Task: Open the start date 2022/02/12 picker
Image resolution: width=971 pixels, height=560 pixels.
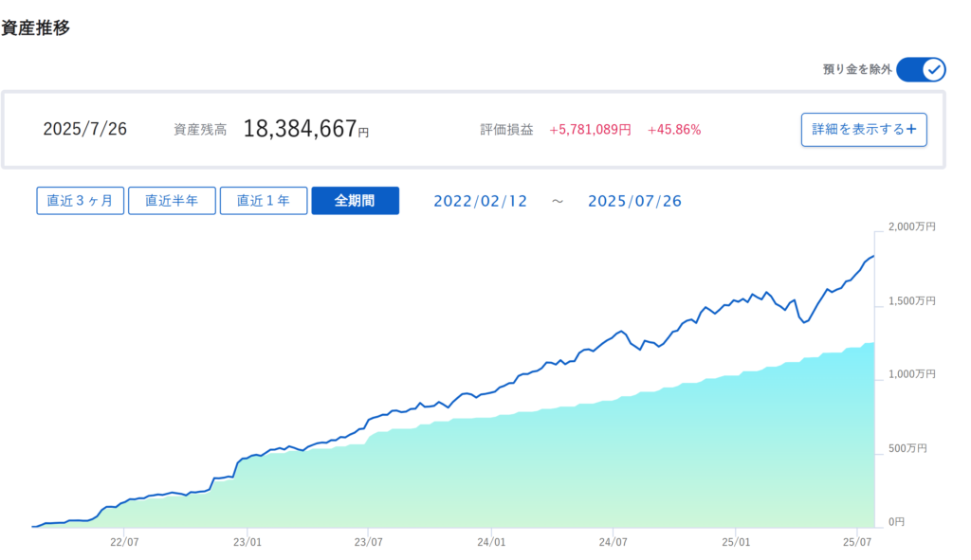Action: click(481, 201)
